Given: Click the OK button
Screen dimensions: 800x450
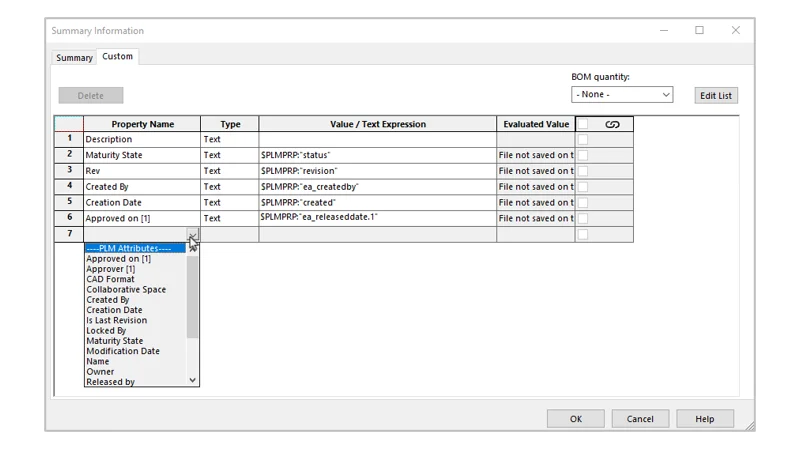Looking at the screenshot, I should pos(575,419).
